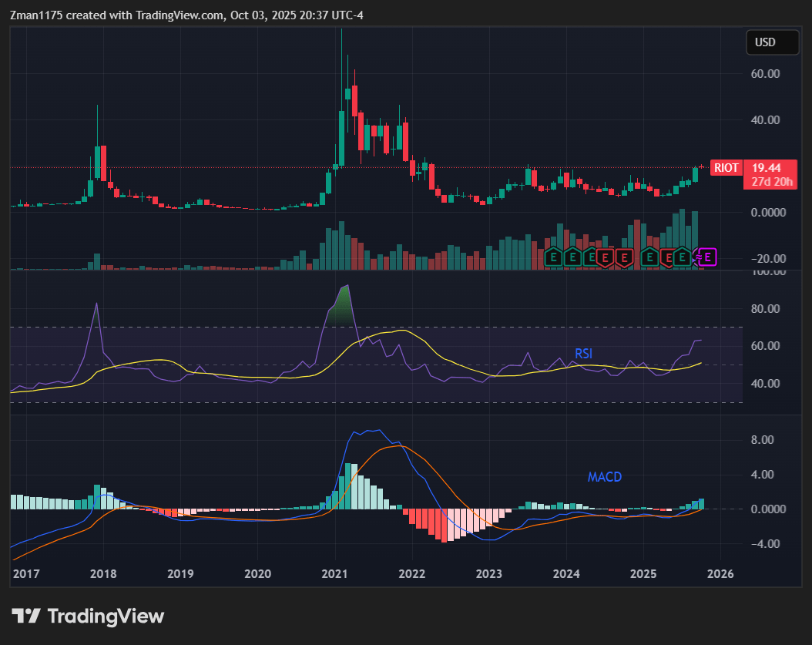The height and width of the screenshot is (645, 812).
Task: Click the rightmost green earnings hexagon
Action: tap(683, 257)
